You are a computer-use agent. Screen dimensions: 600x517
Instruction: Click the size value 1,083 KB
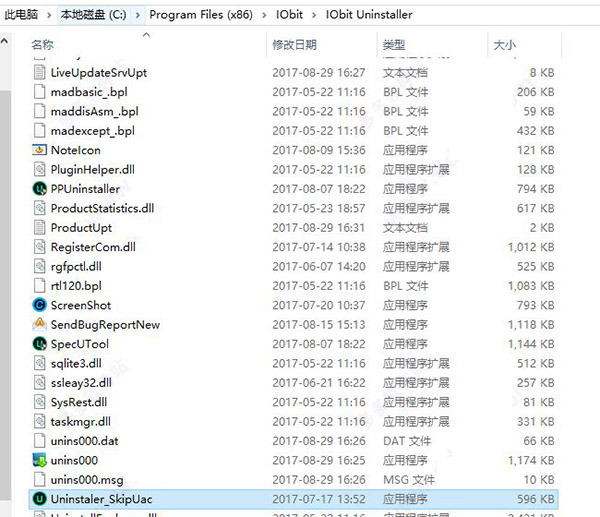(531, 286)
